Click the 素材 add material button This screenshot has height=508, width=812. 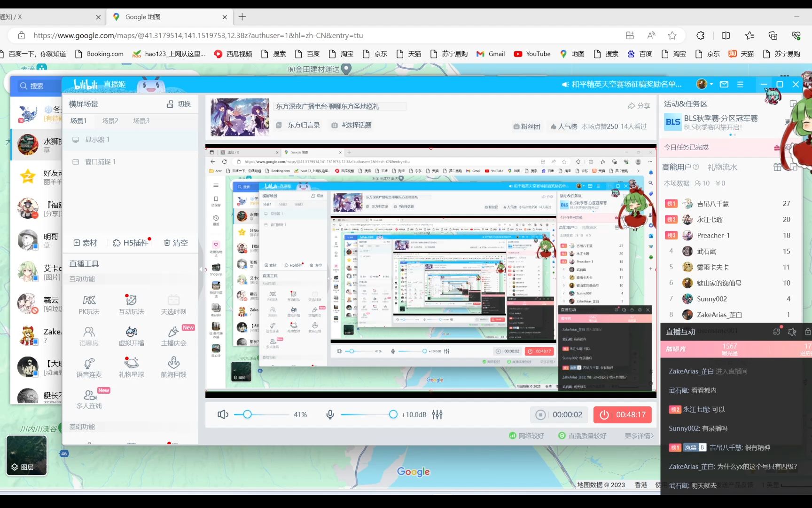85,243
